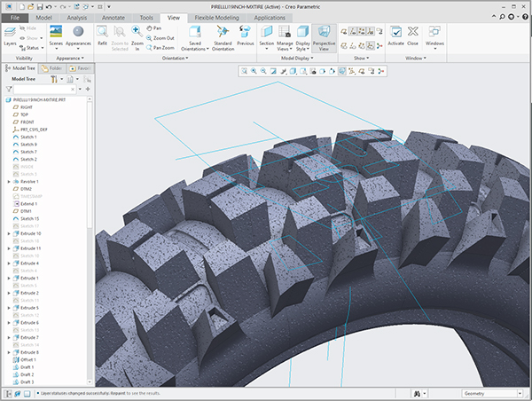Select Sketch 15 in the model tree
The image size is (532, 401).
coord(26,218)
